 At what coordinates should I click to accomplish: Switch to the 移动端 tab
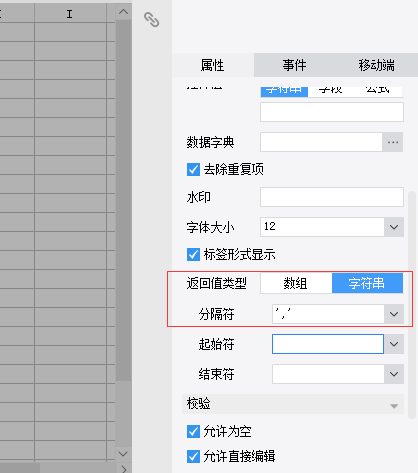(x=376, y=65)
